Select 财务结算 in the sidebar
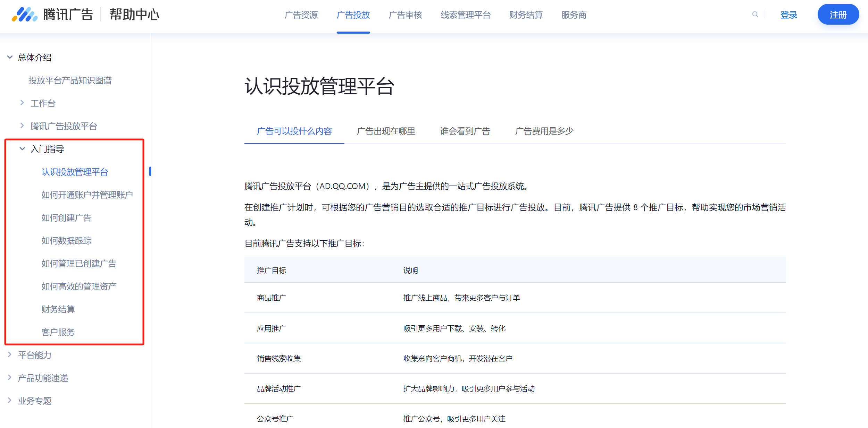Viewport: 868px width, 428px height. pos(58,309)
